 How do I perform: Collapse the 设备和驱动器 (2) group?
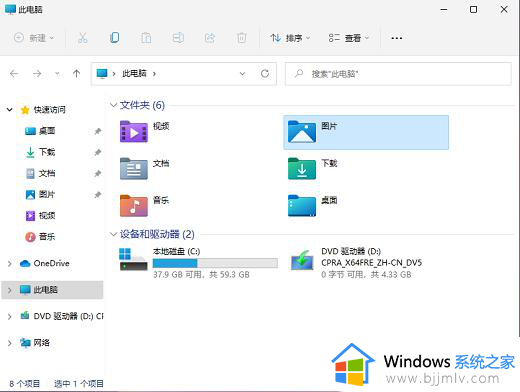[x=113, y=234]
